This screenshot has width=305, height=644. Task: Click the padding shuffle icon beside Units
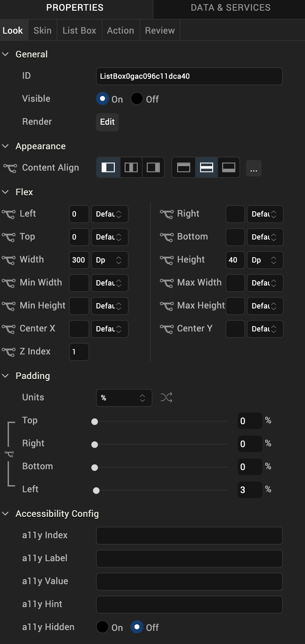(x=166, y=397)
